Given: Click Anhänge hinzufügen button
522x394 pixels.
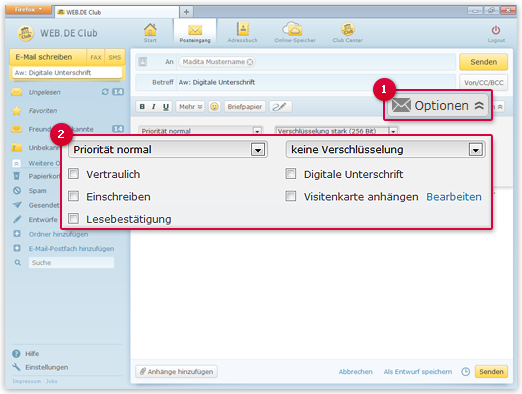Looking at the screenshot, I should tap(176, 371).
